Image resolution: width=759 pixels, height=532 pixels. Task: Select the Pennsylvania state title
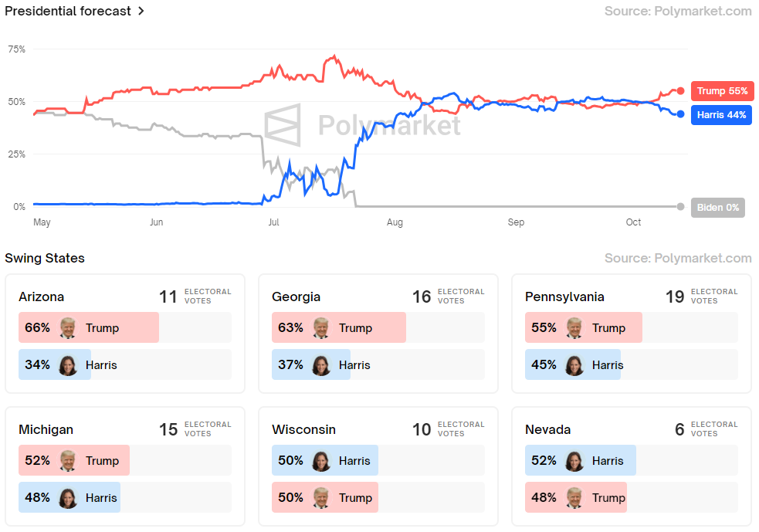[564, 296]
